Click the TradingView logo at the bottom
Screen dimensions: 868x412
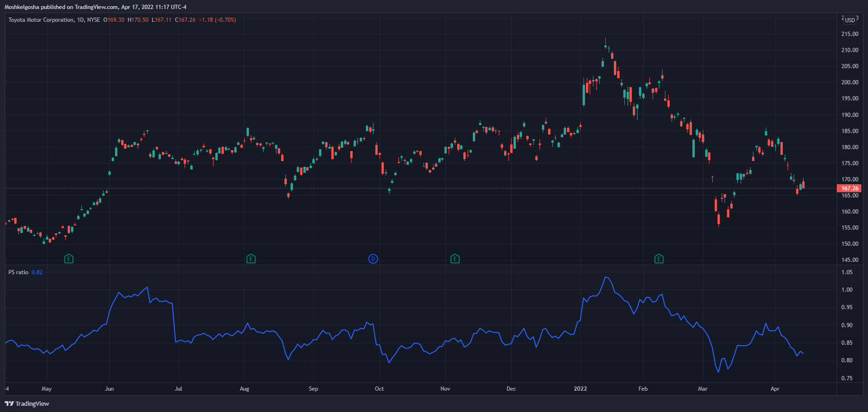(x=27, y=403)
